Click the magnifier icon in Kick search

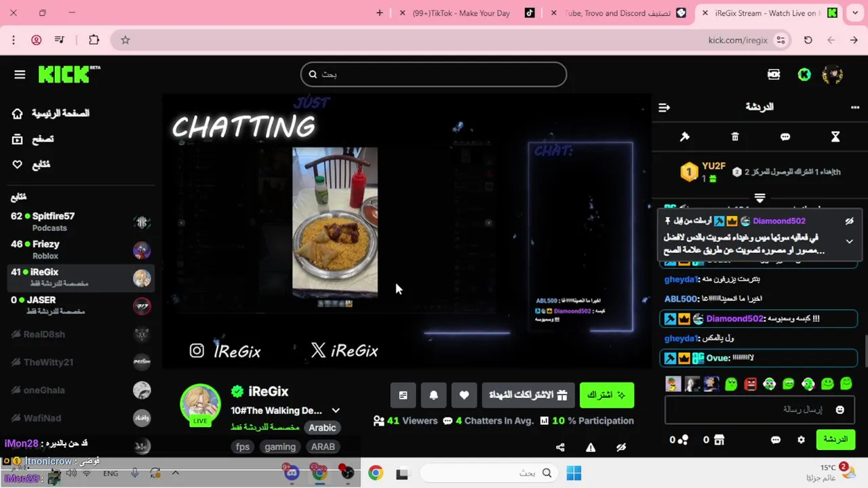point(313,75)
